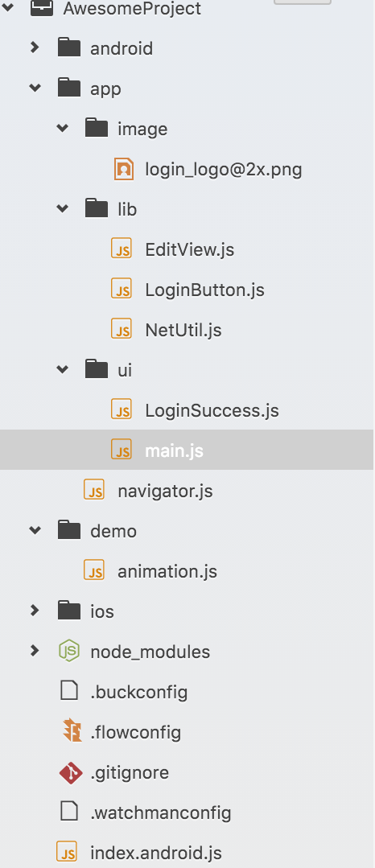The height and width of the screenshot is (868, 375).
Task: Collapse the lib folder chevron
Action: pyautogui.click(x=63, y=208)
